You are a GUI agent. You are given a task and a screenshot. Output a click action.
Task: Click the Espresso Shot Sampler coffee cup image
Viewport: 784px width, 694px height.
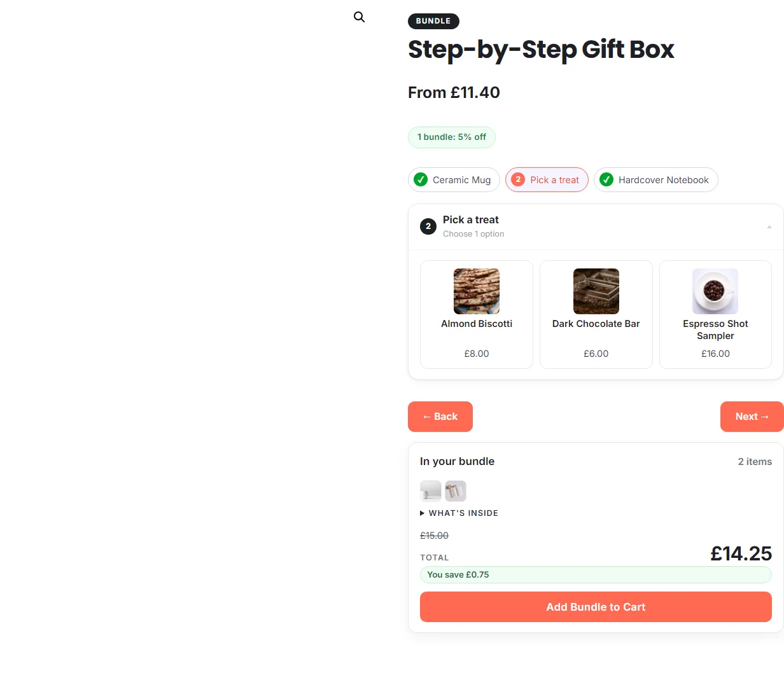tap(715, 291)
